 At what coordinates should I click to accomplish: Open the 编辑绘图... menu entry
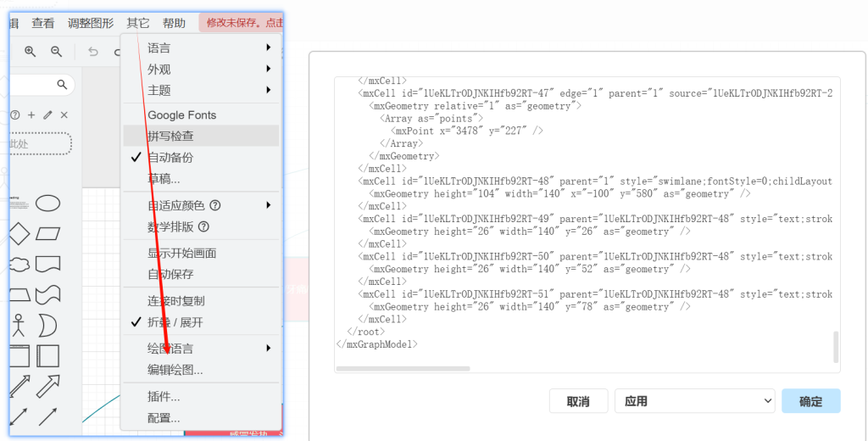click(x=175, y=370)
